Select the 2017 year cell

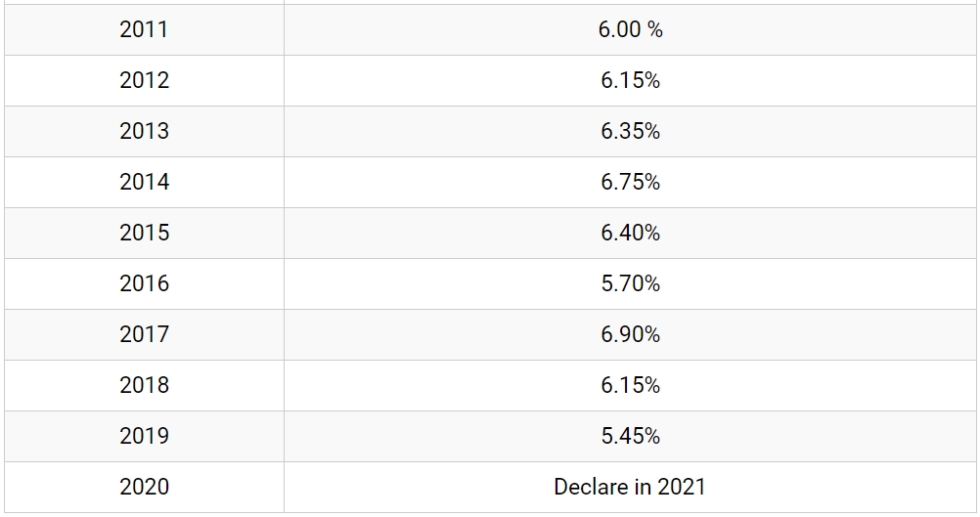click(145, 334)
